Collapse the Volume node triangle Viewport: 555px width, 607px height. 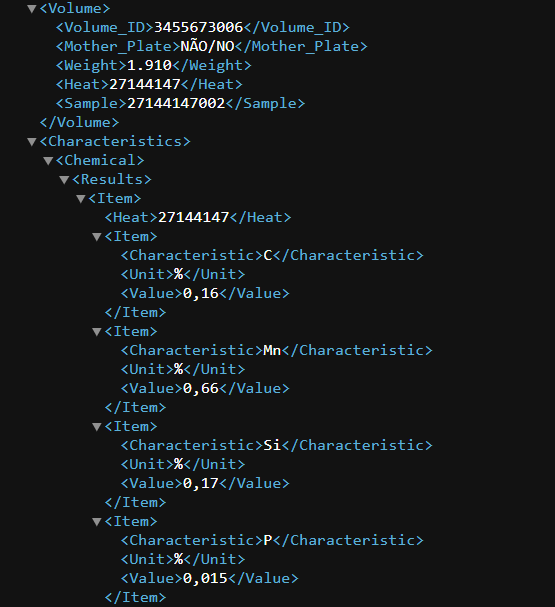click(x=32, y=9)
